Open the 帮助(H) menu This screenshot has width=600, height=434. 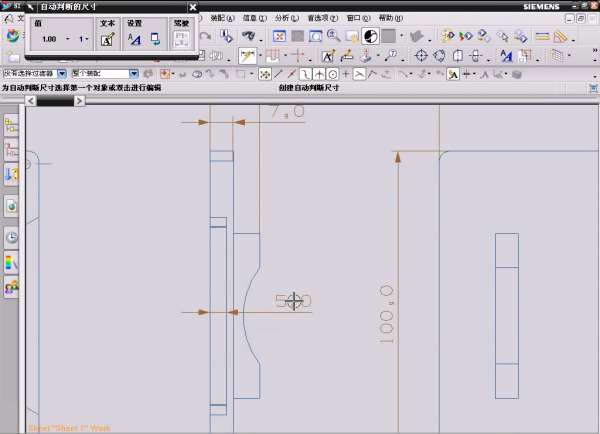pos(391,18)
